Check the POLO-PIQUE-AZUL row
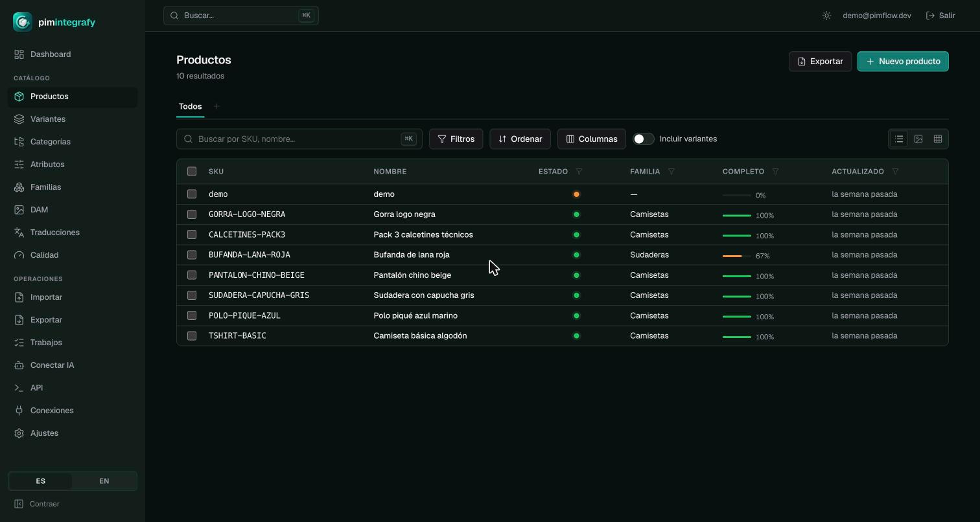Viewport: 980px width, 522px height. (x=192, y=315)
